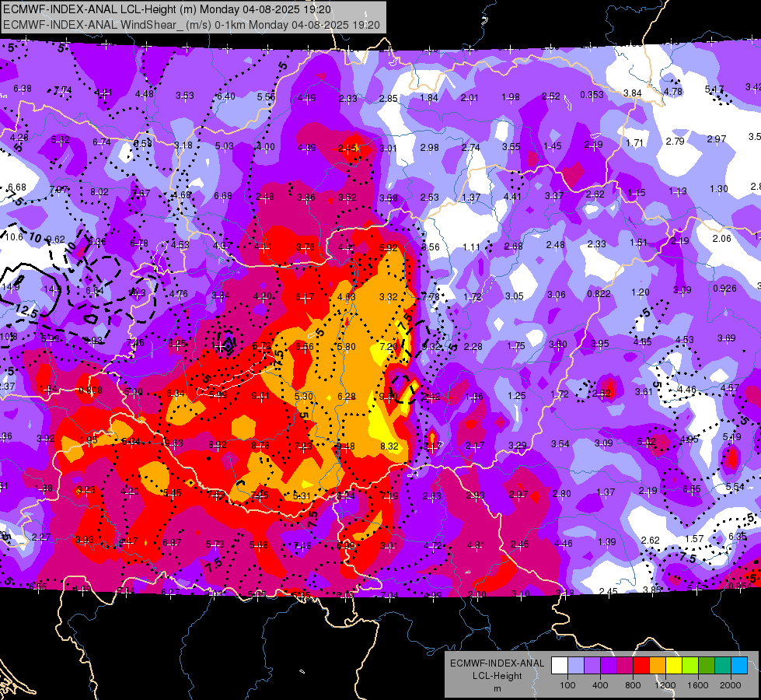Click the 100 tick label in legend

point(567,685)
